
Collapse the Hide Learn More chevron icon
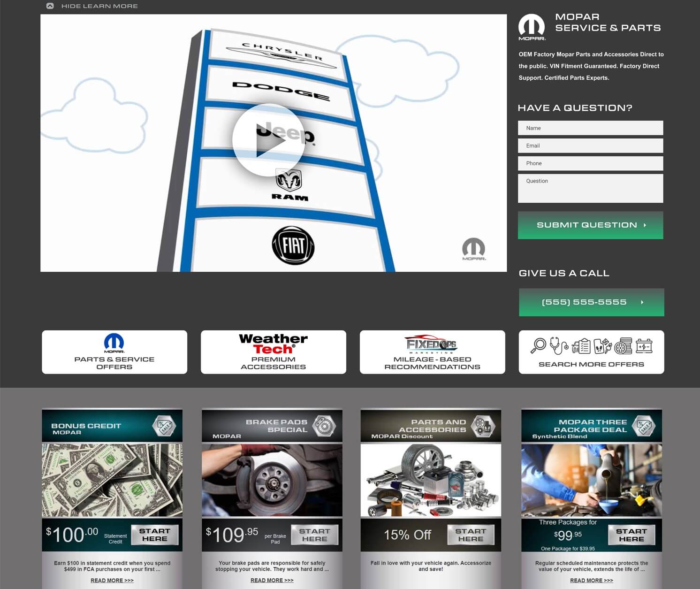[50, 6]
